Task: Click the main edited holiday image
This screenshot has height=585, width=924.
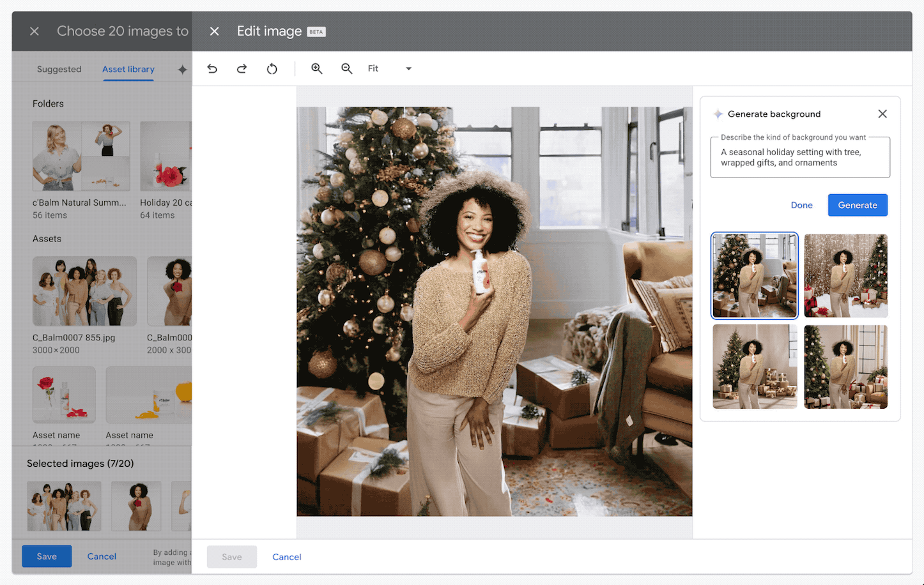Action: coord(495,312)
